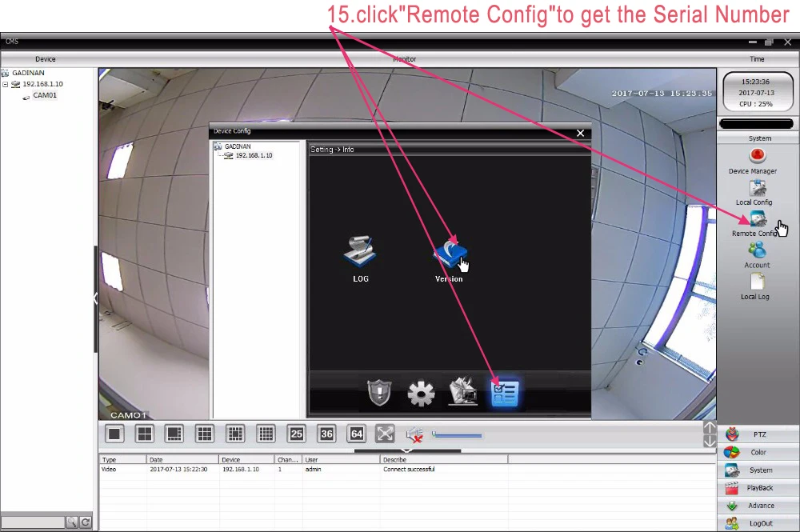Switch to the 36-view layout
Viewport: 800px width, 532px height.
[326, 434]
